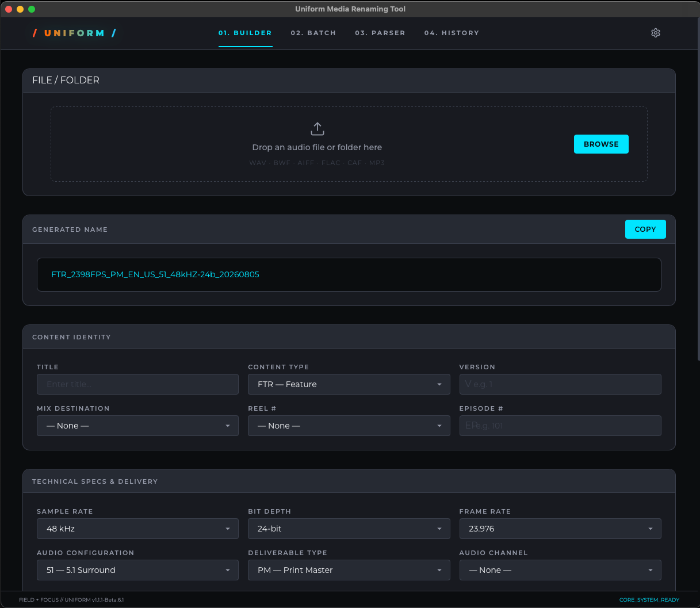Click the yellow minimize window button

(x=20, y=9)
